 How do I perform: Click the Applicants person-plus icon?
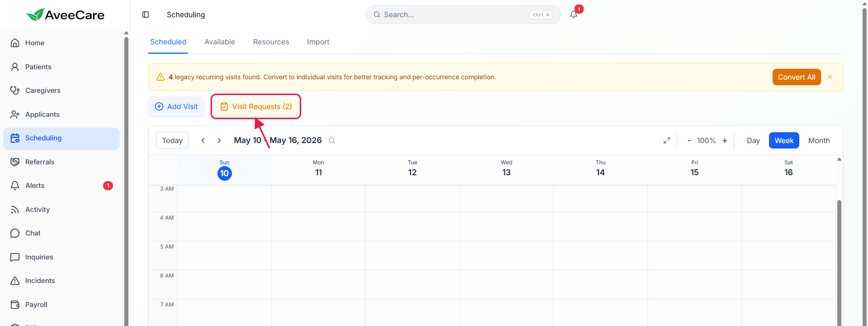[x=15, y=115]
